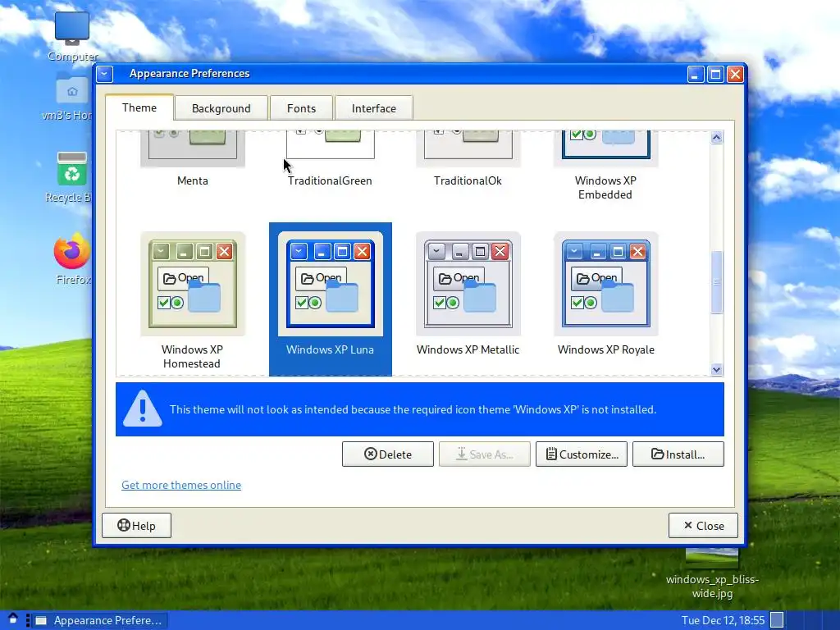840x630 pixels.
Task: Click the warning icon in the blue info bar
Action: coord(142,409)
